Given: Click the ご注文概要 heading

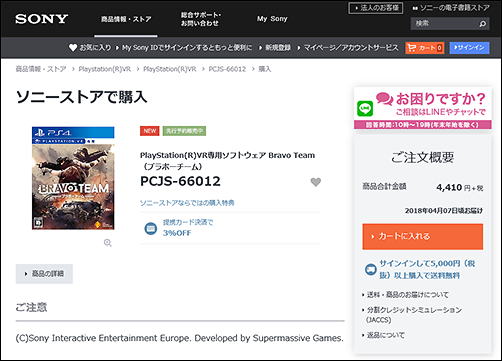Looking at the screenshot, I should [x=423, y=157].
